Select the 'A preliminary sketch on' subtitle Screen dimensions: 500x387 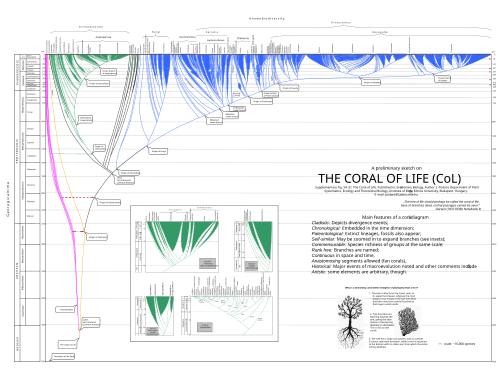396,168
